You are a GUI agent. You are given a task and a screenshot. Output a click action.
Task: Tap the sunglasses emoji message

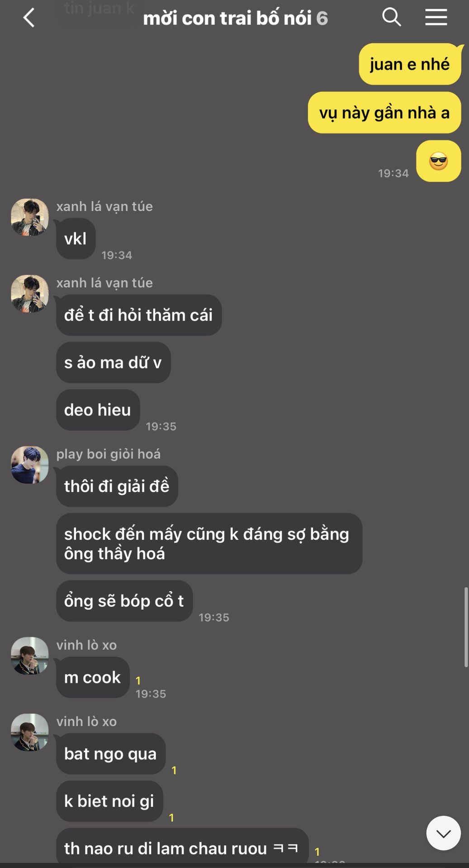coord(438,161)
